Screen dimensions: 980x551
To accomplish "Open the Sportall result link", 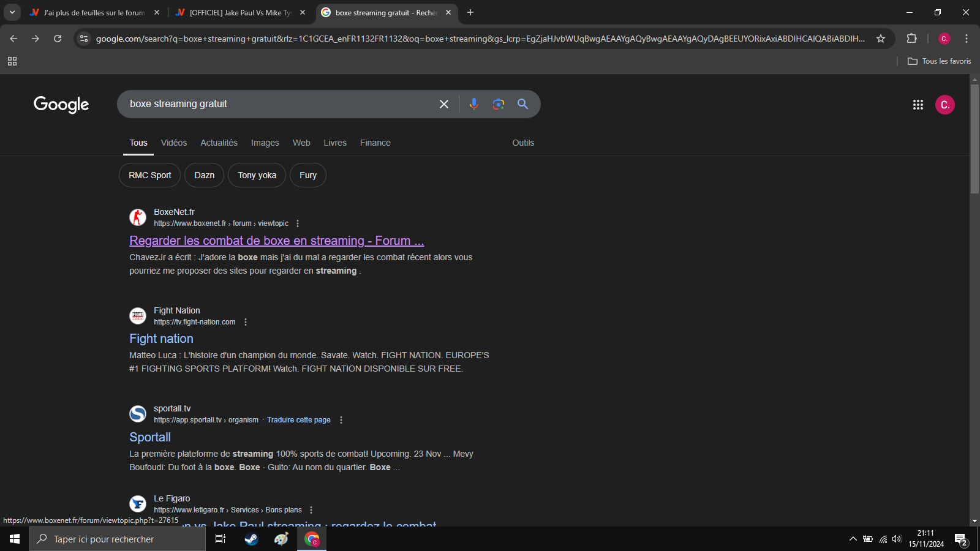I will coord(150,437).
